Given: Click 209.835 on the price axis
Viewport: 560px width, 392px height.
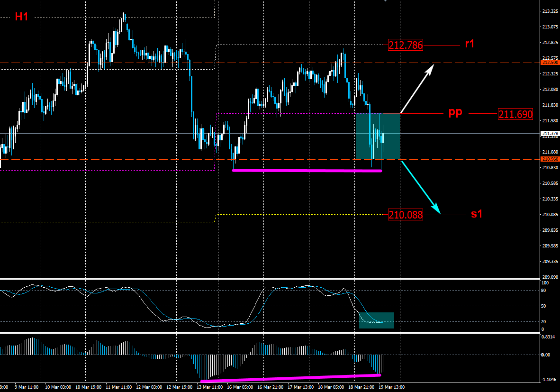Looking at the screenshot, I should 550,230.
